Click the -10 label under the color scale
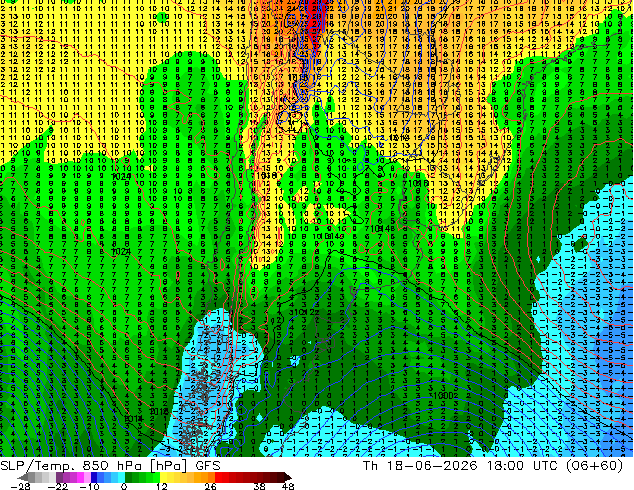This screenshot has height=490, width=634. (89, 486)
